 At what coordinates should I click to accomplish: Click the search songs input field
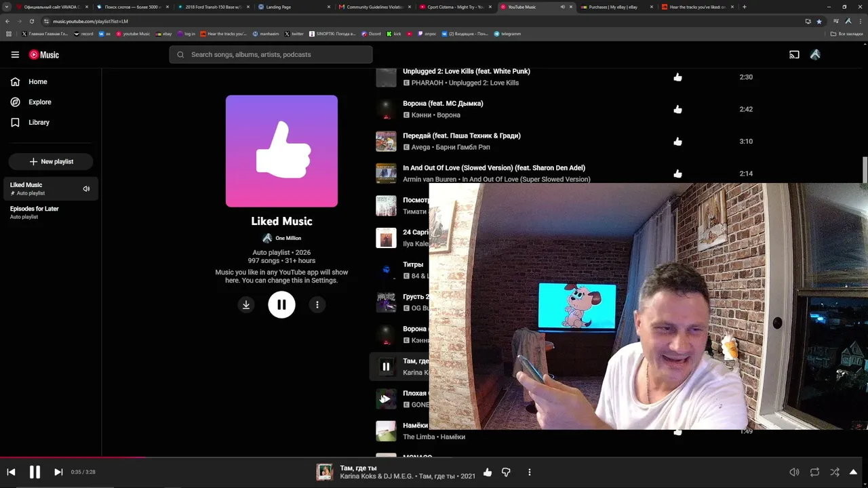coord(271,55)
